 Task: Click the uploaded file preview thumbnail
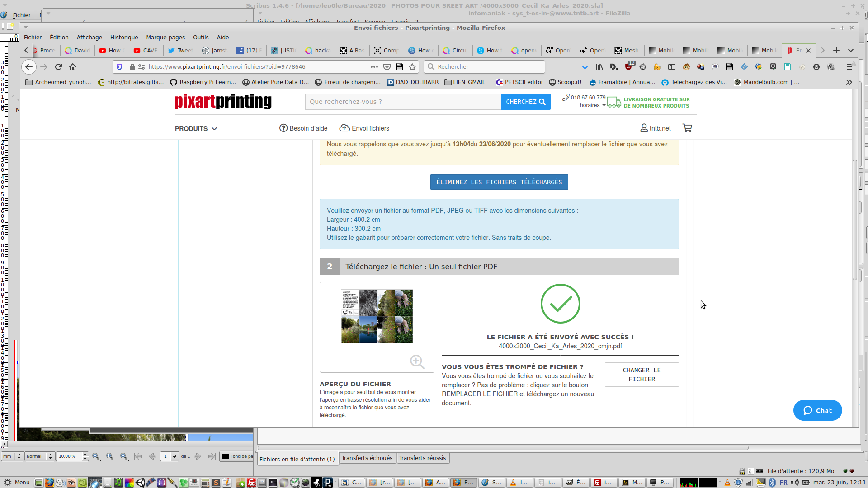tap(377, 316)
